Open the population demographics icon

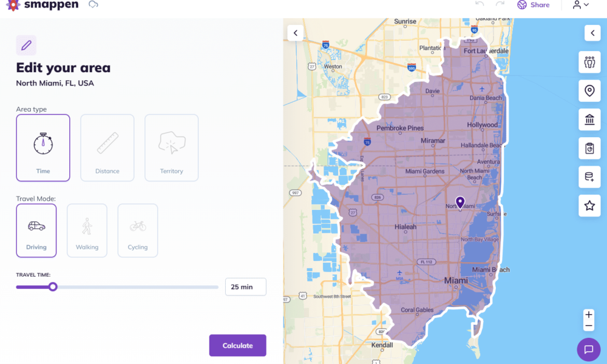tap(589, 62)
